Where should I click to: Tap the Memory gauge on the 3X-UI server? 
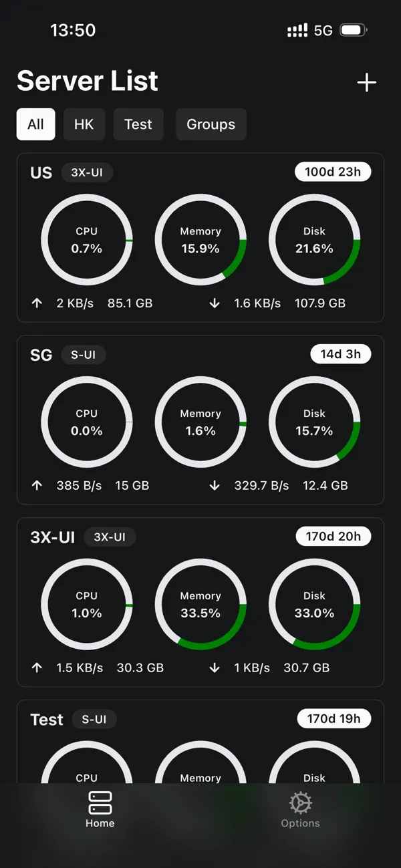click(200, 602)
